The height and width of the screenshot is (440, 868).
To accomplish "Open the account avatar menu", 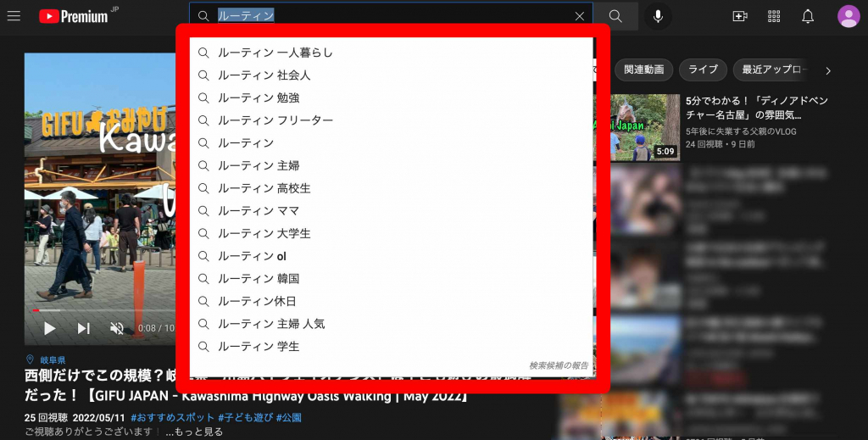I will coord(848,16).
